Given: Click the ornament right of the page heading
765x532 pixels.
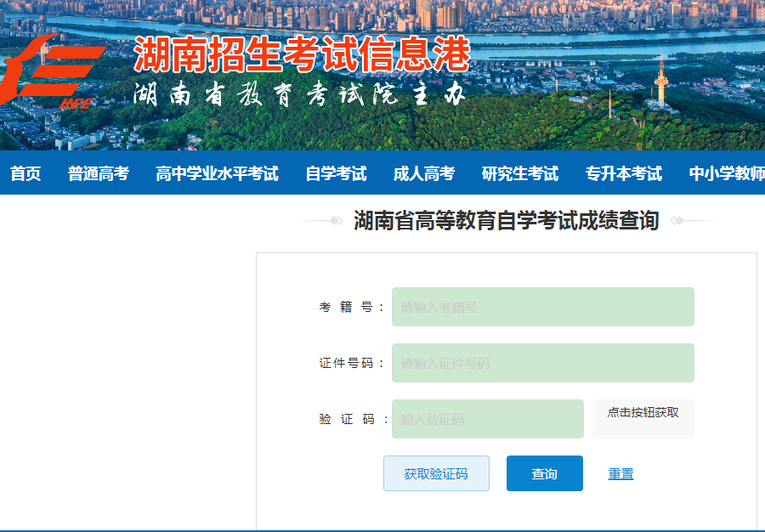Looking at the screenshot, I should pos(690,221).
